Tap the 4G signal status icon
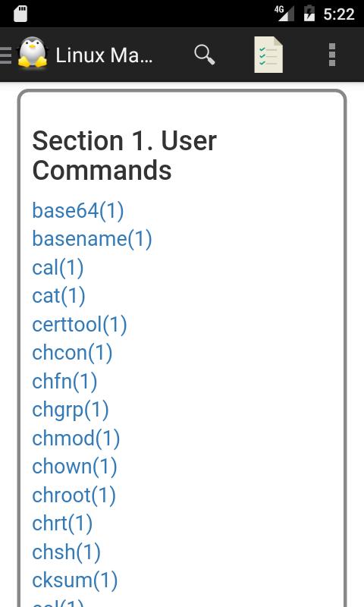 coord(284,14)
